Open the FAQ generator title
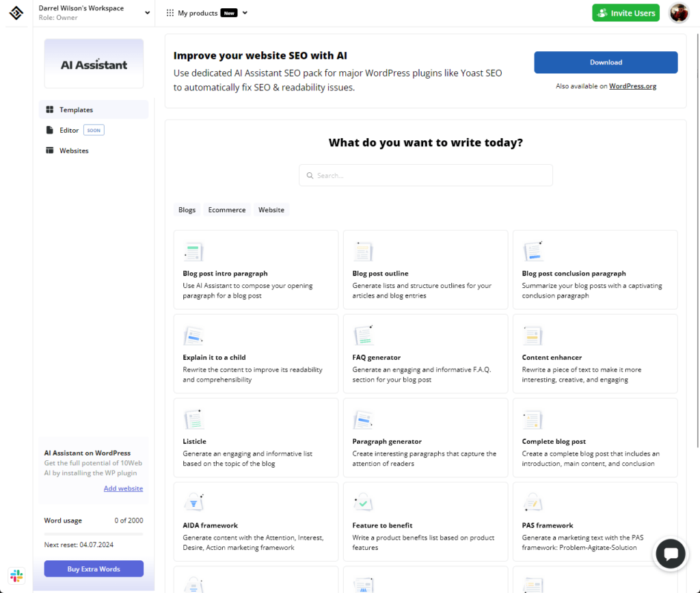700x593 pixels. pos(377,357)
